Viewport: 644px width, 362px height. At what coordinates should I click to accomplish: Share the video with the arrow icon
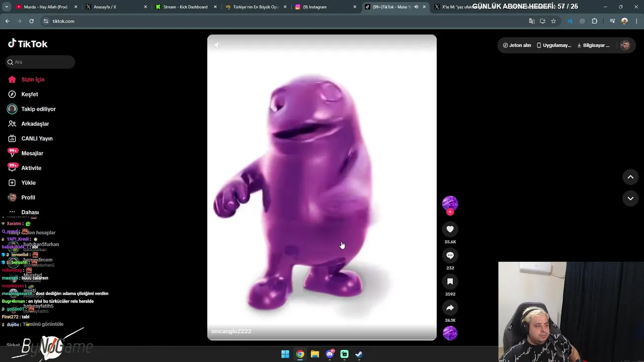pos(450,308)
